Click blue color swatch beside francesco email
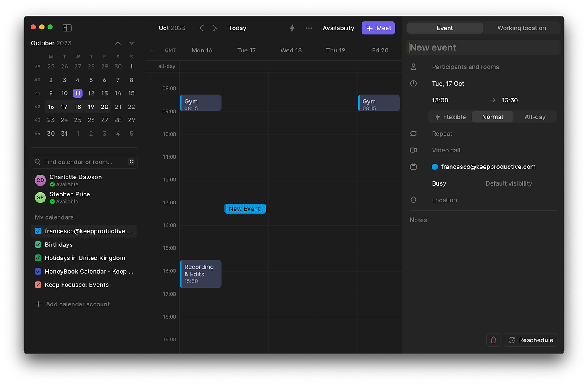The image size is (588, 385). pyautogui.click(x=435, y=167)
